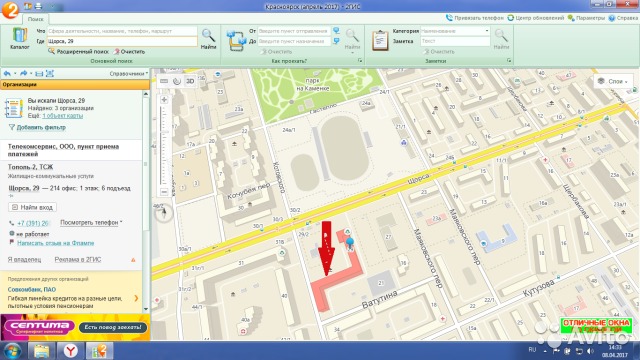The width and height of the screenshot is (640, 360).
Task: Expand the Справочники dropdown
Action: coord(129,73)
